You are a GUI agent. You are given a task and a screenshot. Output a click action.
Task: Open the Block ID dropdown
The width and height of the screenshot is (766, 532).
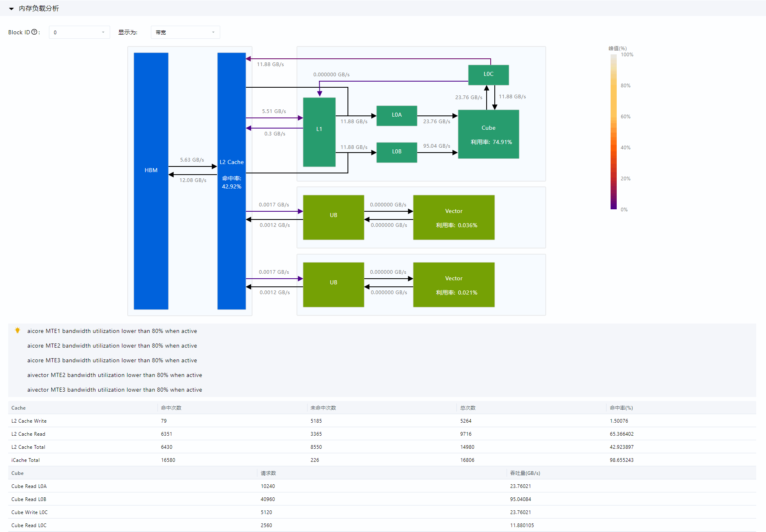(79, 32)
